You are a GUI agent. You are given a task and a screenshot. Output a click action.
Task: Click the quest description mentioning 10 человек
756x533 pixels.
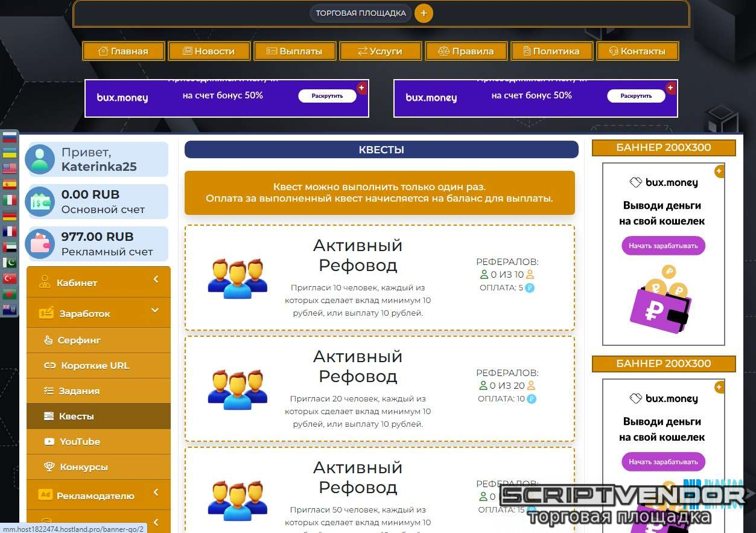point(358,301)
